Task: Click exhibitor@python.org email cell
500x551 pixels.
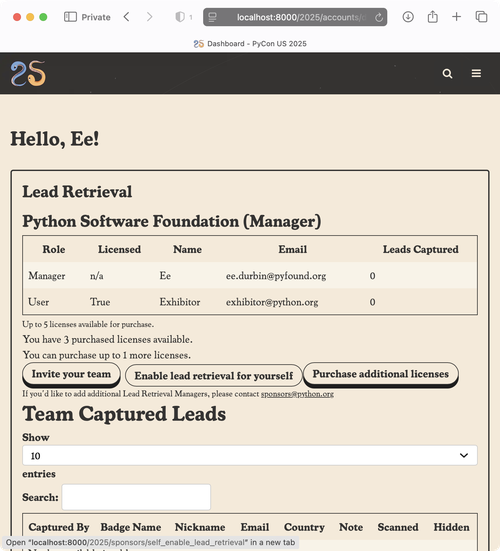Action: (272, 302)
